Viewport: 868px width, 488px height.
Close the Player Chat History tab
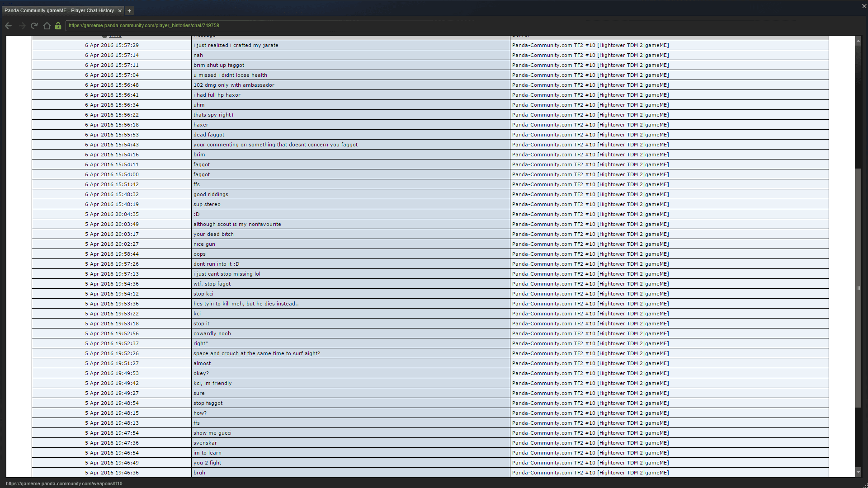click(x=119, y=10)
